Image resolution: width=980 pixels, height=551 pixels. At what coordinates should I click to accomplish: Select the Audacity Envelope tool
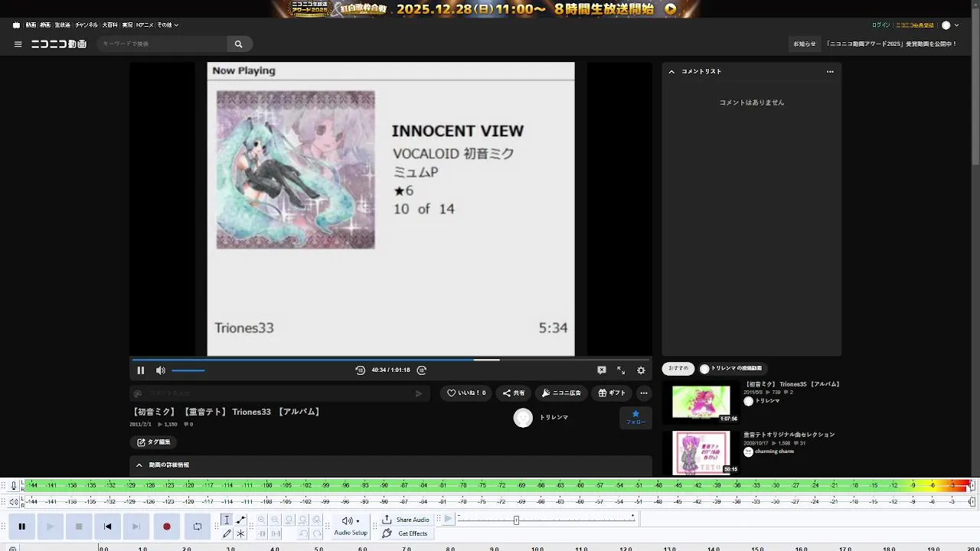point(240,520)
